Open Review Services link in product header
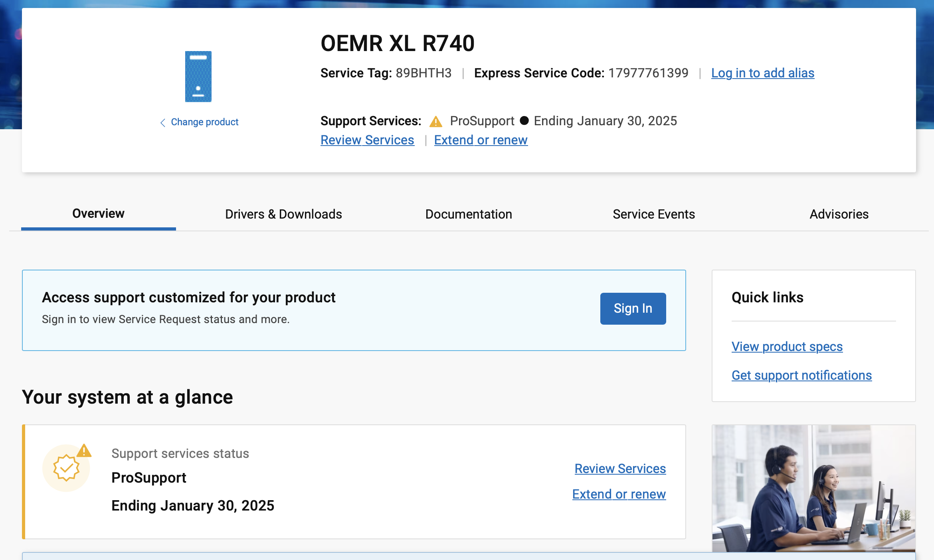 click(367, 140)
